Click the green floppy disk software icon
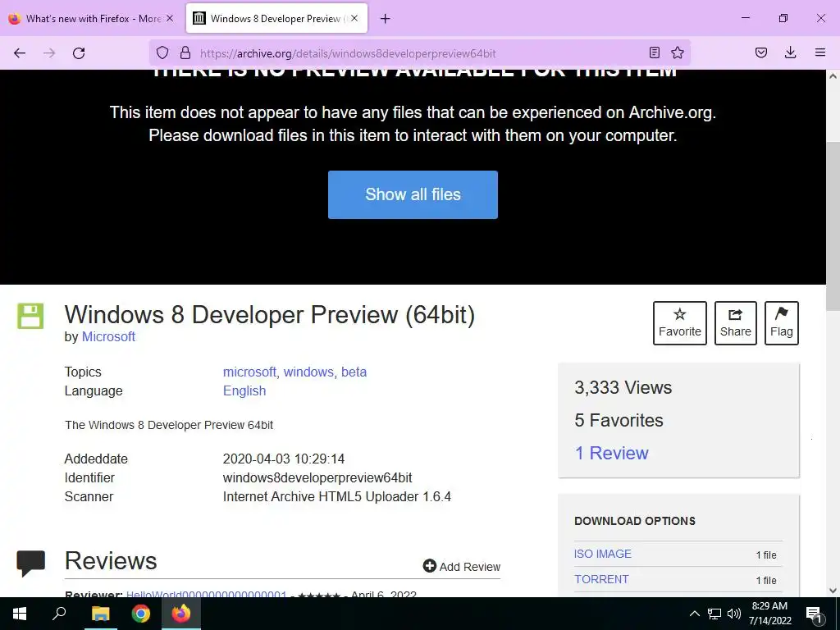Image resolution: width=840 pixels, height=630 pixels. [30, 316]
